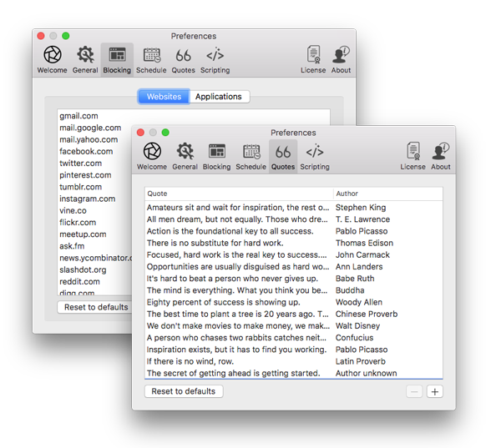This screenshot has height=448, width=501.
Task: Select the 'Author unknown' quote row
Action: (294, 373)
